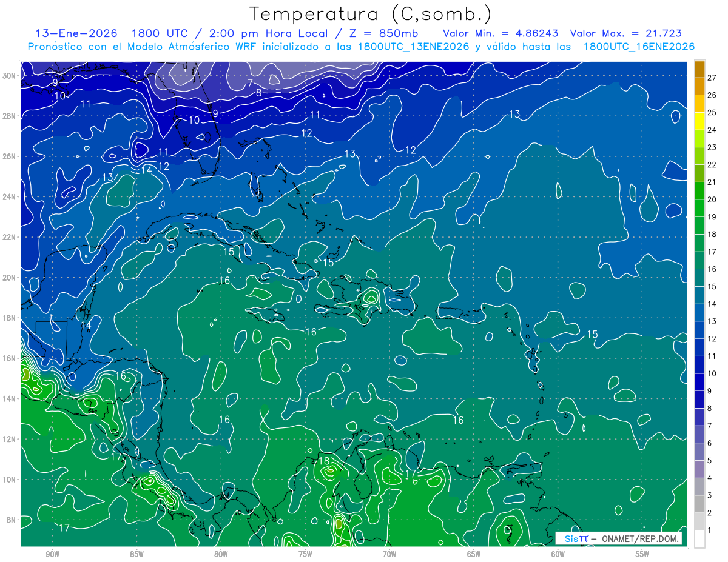Select the gray swatch between 2 and 3
The width and height of the screenshot is (728, 562).
coord(699,504)
